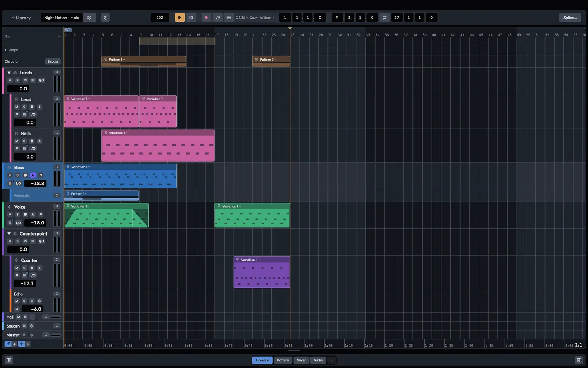This screenshot has width=588, height=368.
Task: Select the Timeline tab
Action: tap(262, 360)
